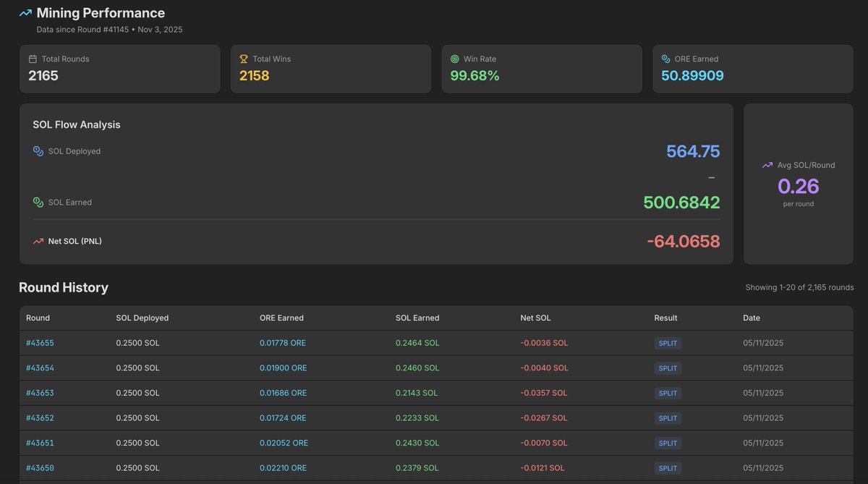Image resolution: width=868 pixels, height=484 pixels.
Task: Click the 05/11/2025 date for round #43650
Action: [x=763, y=468]
